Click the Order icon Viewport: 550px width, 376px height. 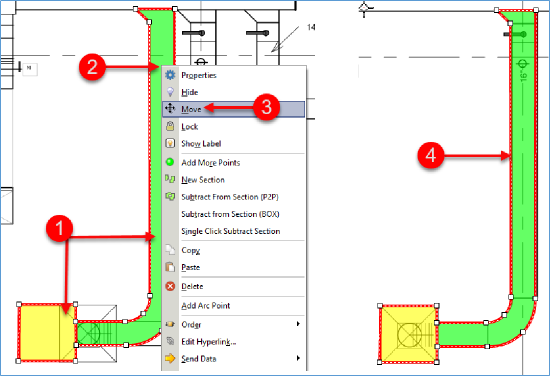click(x=170, y=324)
